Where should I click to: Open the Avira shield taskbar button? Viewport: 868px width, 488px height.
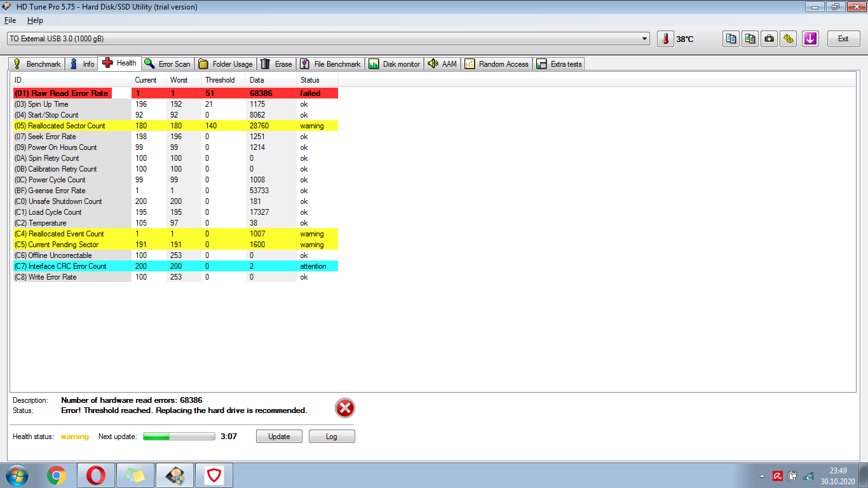click(214, 475)
